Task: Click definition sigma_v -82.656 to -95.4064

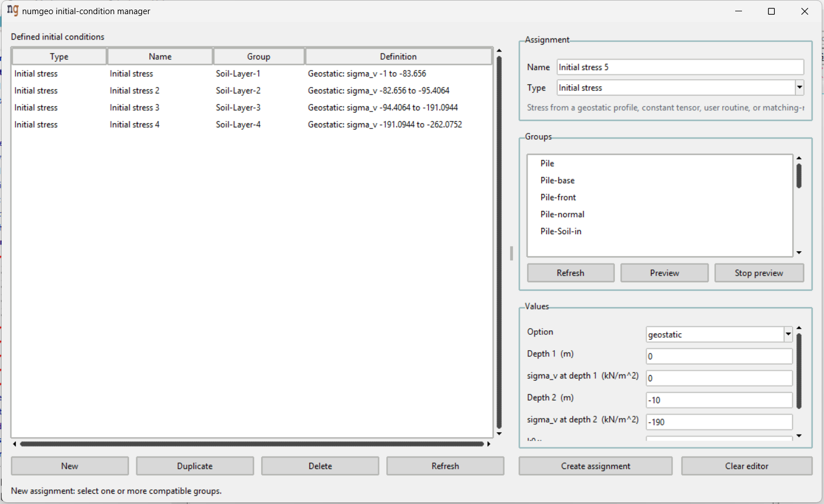Action: (379, 91)
